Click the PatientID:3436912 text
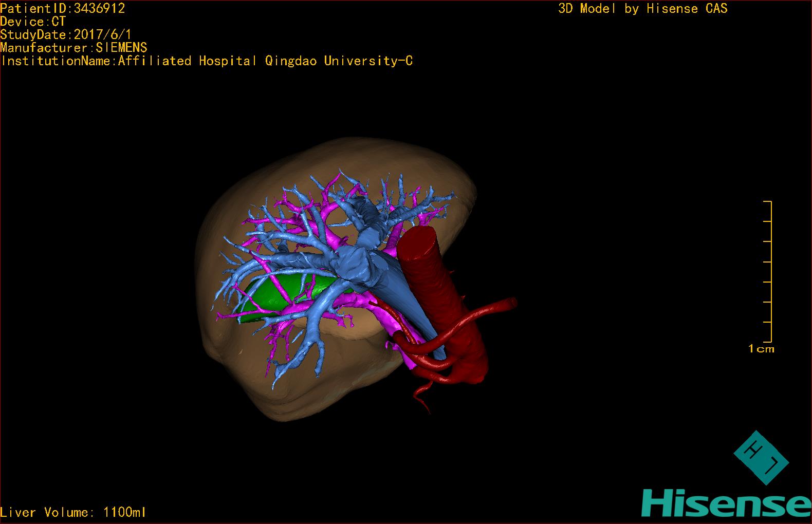Image resolution: width=812 pixels, height=524 pixels. 63,8
